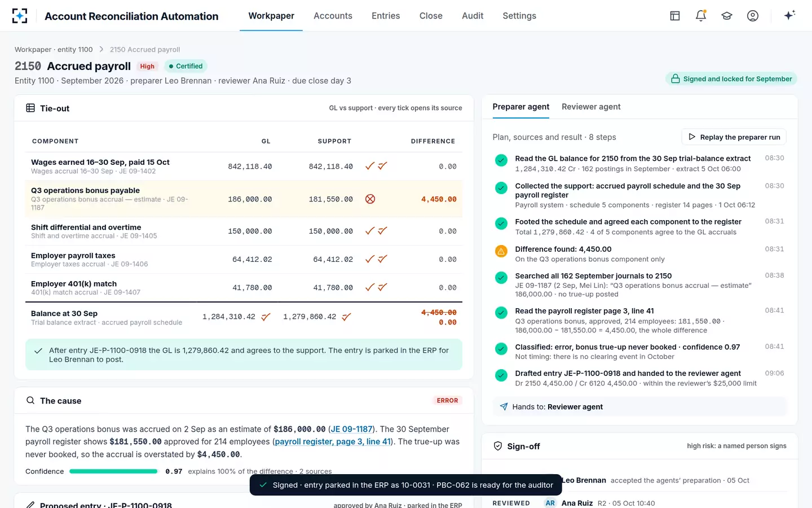Open the Accounts tab
812x508 pixels.
click(333, 16)
